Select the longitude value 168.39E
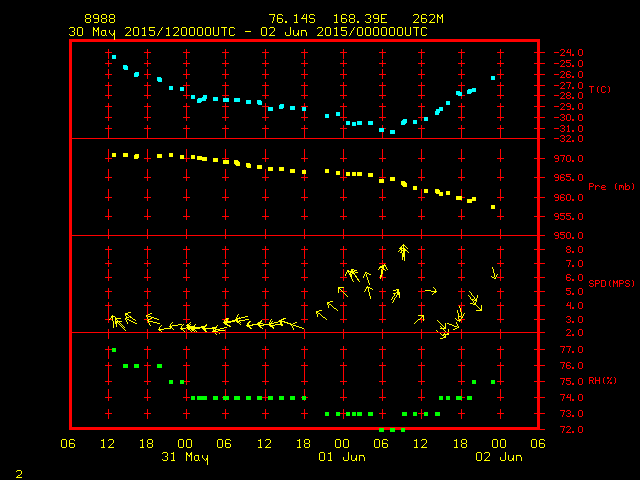 pyautogui.click(x=360, y=19)
